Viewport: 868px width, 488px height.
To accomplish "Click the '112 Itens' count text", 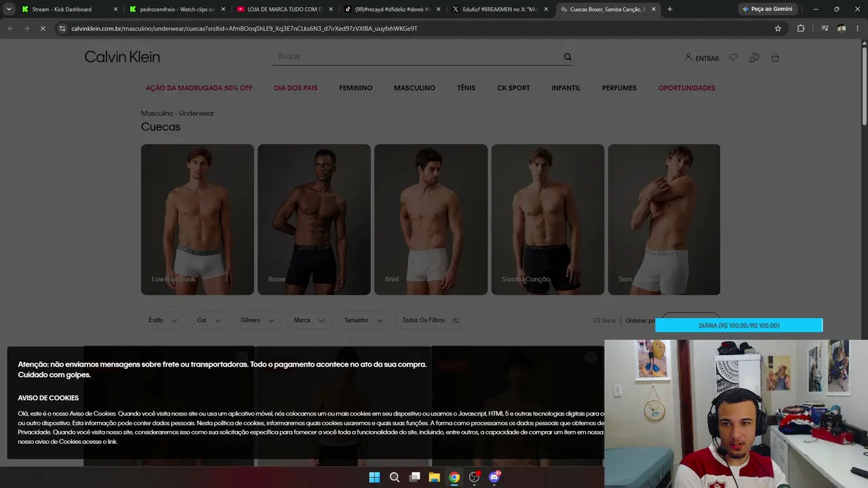I will coord(604,321).
